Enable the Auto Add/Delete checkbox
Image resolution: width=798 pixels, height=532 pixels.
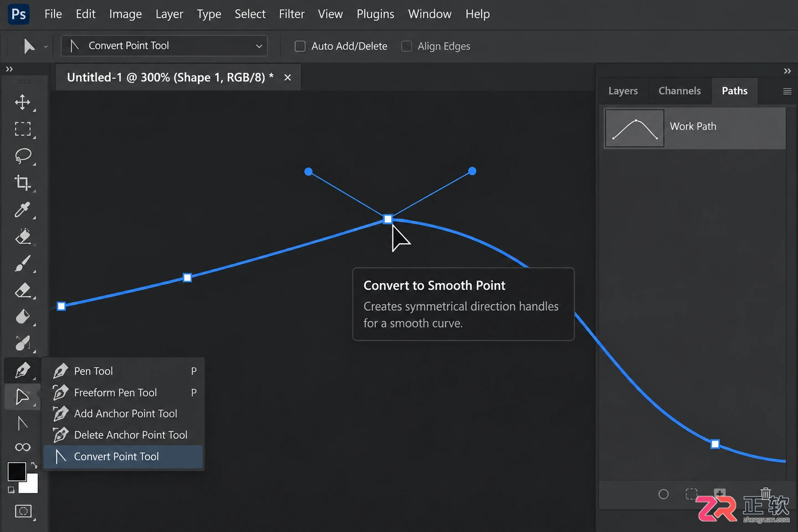click(x=300, y=46)
